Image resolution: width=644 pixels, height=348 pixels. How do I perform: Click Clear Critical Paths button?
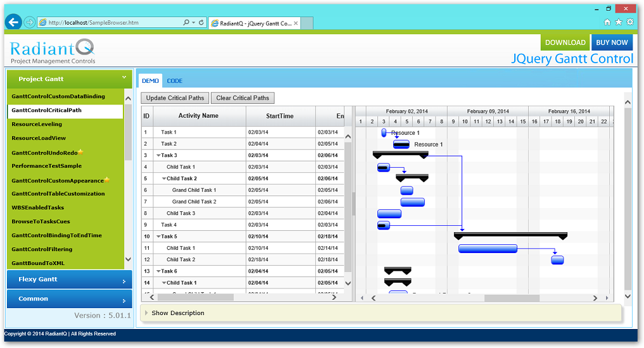(243, 98)
